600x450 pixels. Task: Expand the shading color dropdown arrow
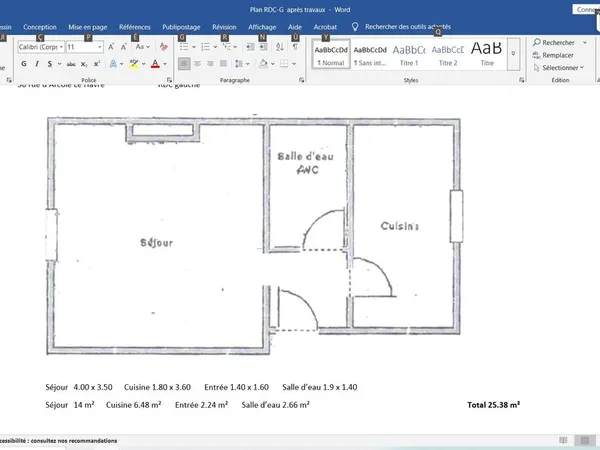(x=273, y=64)
